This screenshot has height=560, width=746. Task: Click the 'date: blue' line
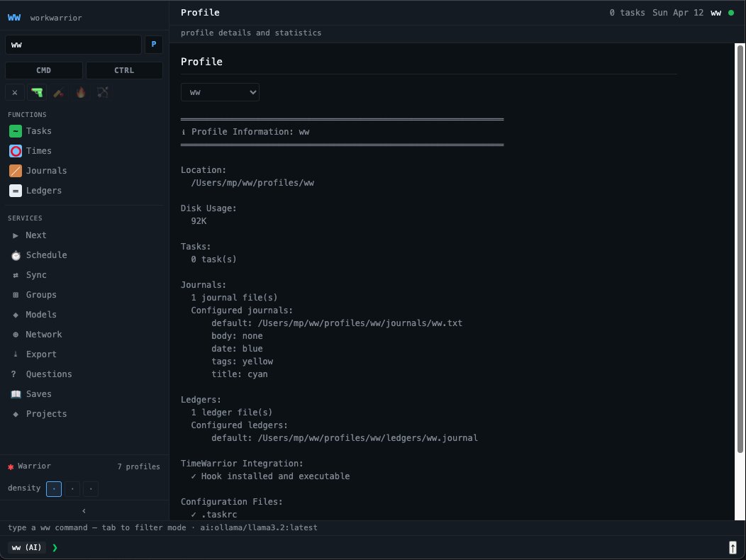[x=237, y=349]
